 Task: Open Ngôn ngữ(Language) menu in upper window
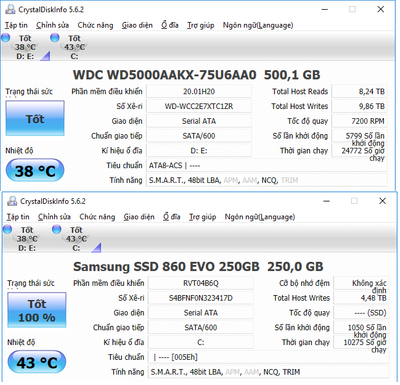click(x=258, y=25)
